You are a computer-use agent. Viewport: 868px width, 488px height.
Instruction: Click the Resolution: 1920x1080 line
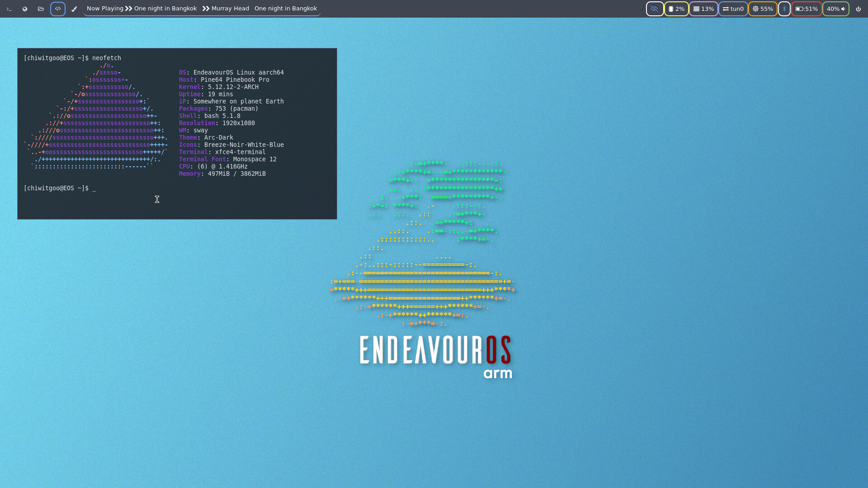[x=217, y=123]
